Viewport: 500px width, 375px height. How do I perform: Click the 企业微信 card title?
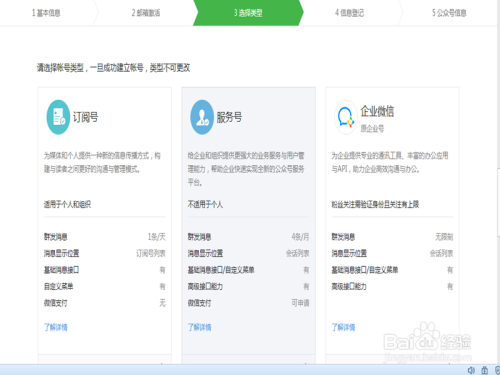377,111
